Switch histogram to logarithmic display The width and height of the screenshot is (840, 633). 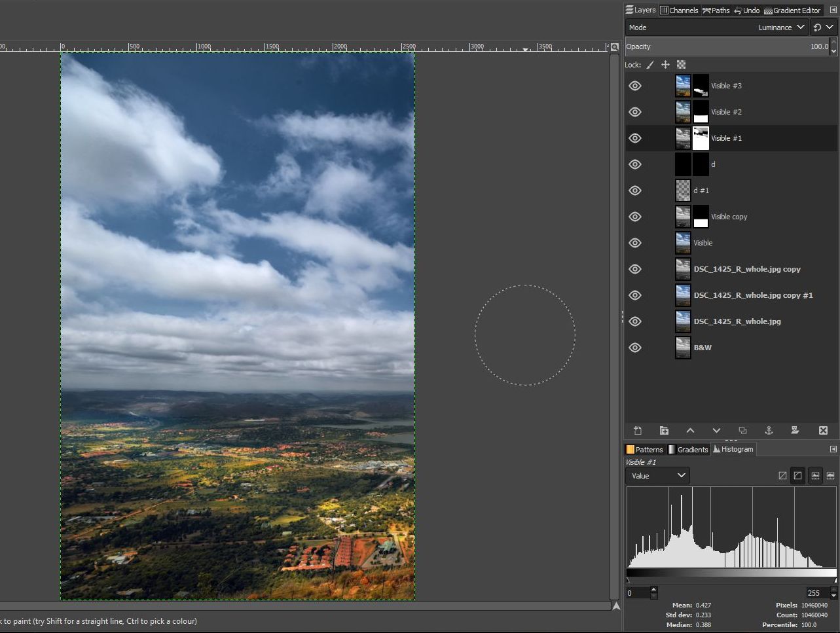point(797,476)
